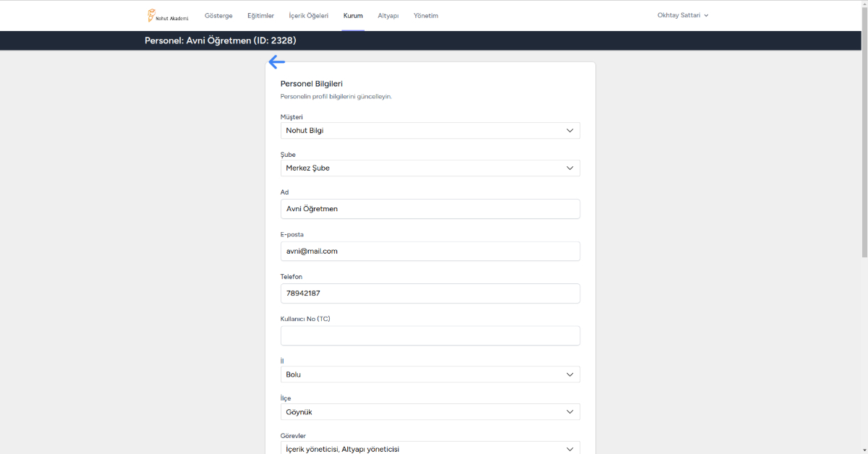Click the blue back arrow icon
Viewport: 868px width, 454px height.
tap(276, 62)
